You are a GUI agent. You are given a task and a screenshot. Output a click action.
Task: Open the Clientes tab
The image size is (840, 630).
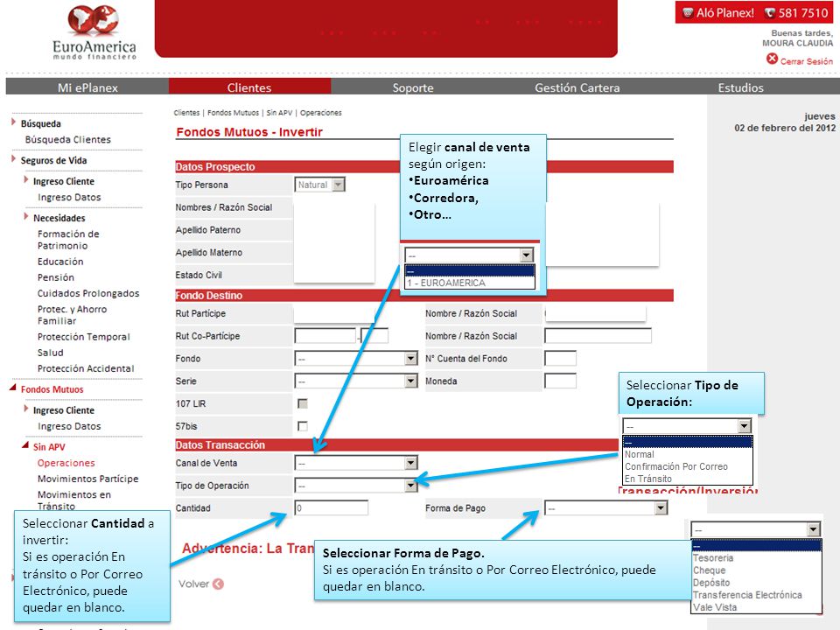coord(249,87)
